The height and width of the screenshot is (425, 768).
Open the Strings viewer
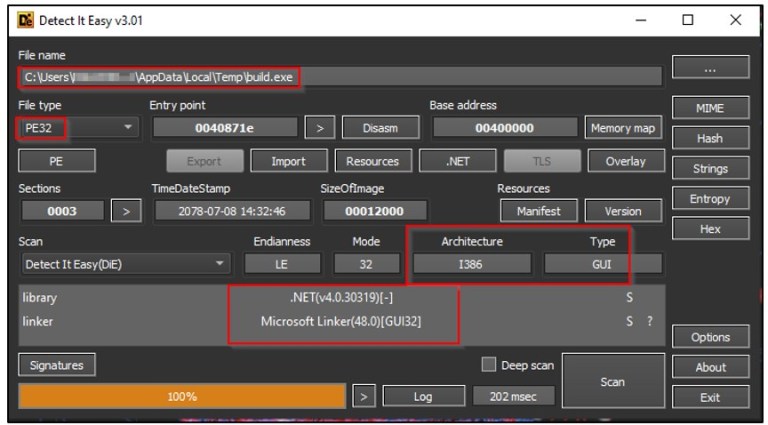710,168
